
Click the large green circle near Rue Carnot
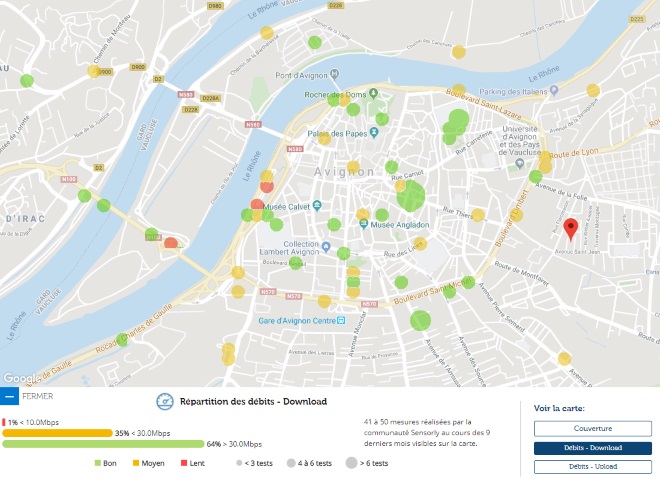411,196
